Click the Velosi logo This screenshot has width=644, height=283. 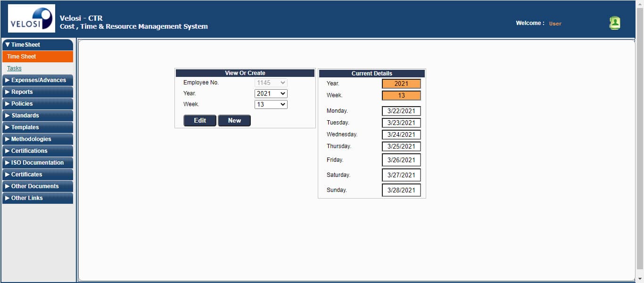click(32, 18)
